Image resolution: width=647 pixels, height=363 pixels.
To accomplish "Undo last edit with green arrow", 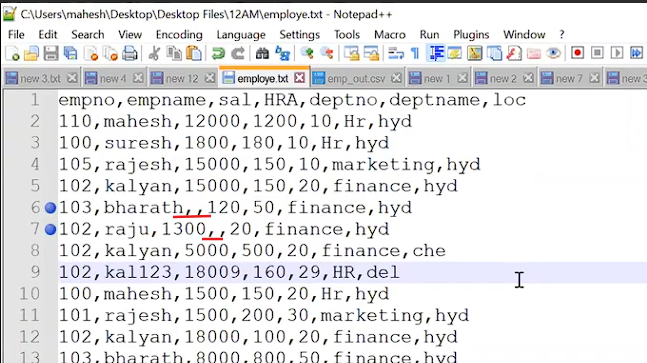I will pyautogui.click(x=218, y=53).
